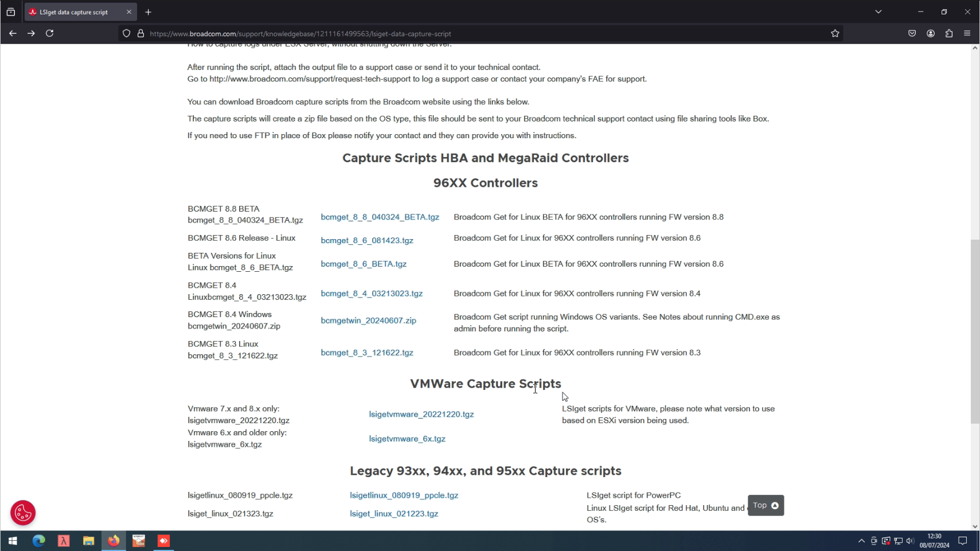980x551 pixels.
Task: Click the site security padlock icon
Action: (x=140, y=34)
